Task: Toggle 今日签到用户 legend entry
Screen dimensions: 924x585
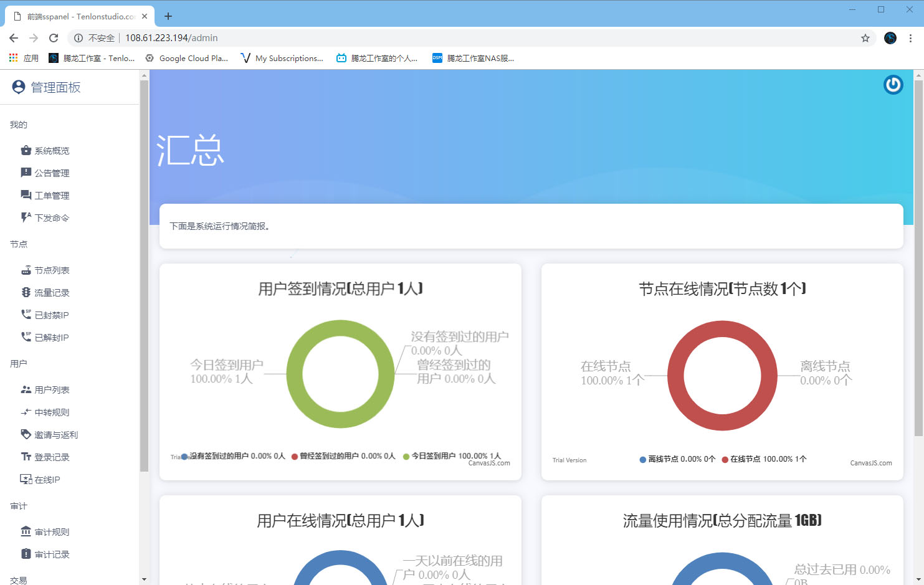Action: pyautogui.click(x=452, y=456)
